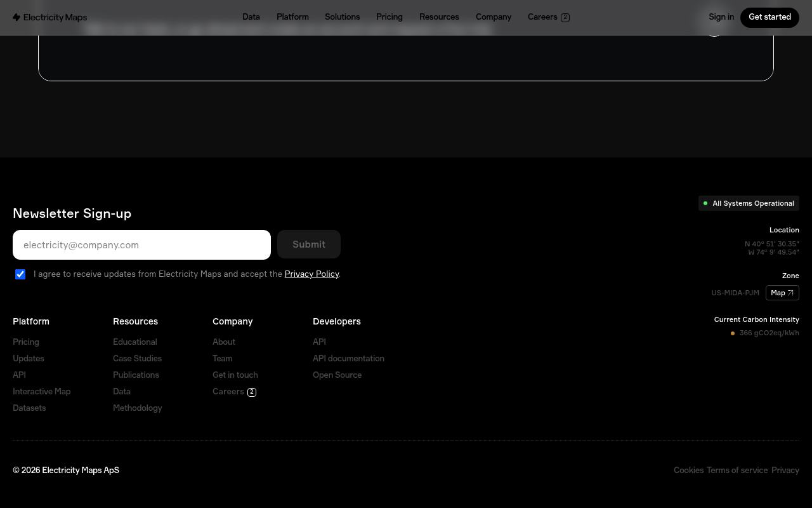Image resolution: width=812 pixels, height=508 pixels.
Task: Open the Methodology link
Action: [137, 408]
